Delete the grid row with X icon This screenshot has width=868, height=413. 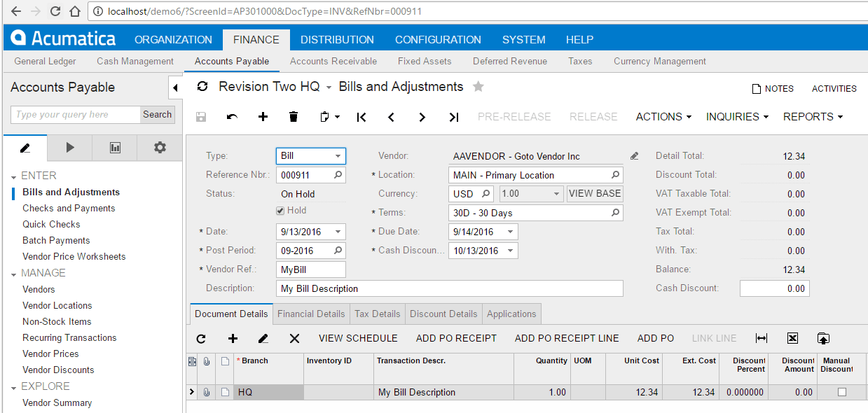click(x=294, y=338)
